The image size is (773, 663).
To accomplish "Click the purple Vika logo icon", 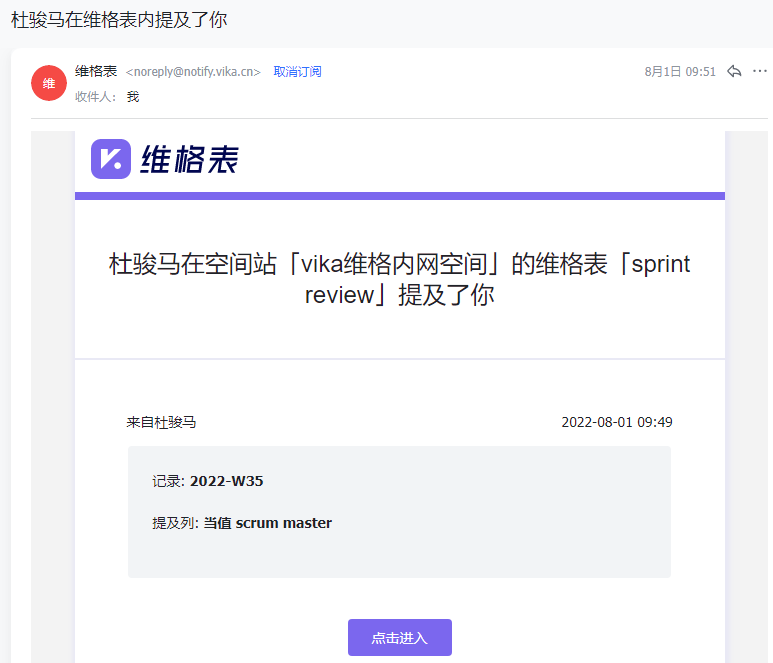I will tap(111, 159).
